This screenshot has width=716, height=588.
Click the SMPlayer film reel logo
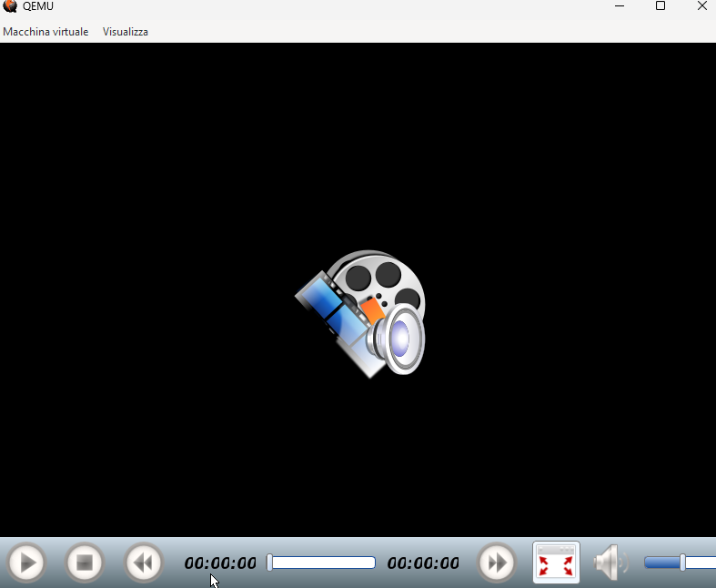[x=361, y=314]
